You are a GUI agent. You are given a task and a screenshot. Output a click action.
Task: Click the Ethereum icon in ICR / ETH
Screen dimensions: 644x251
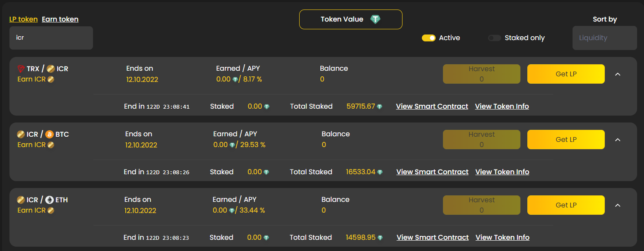pyautogui.click(x=50, y=200)
